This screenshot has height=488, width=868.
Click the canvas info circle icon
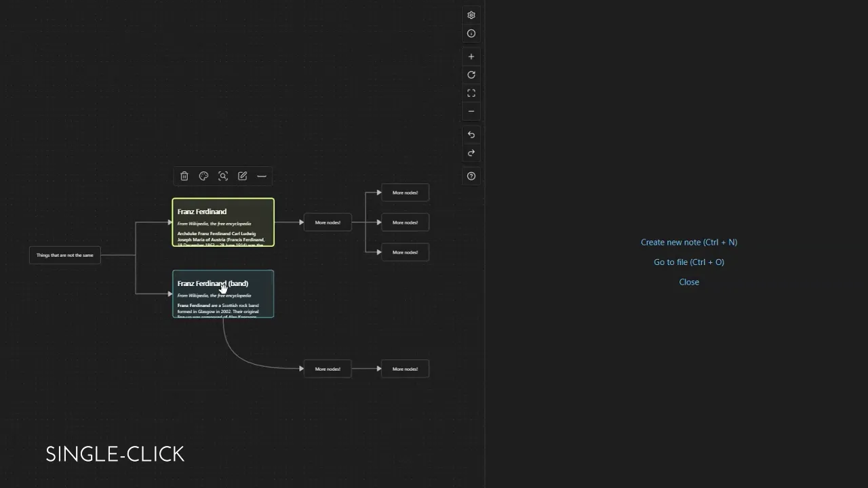pyautogui.click(x=471, y=33)
